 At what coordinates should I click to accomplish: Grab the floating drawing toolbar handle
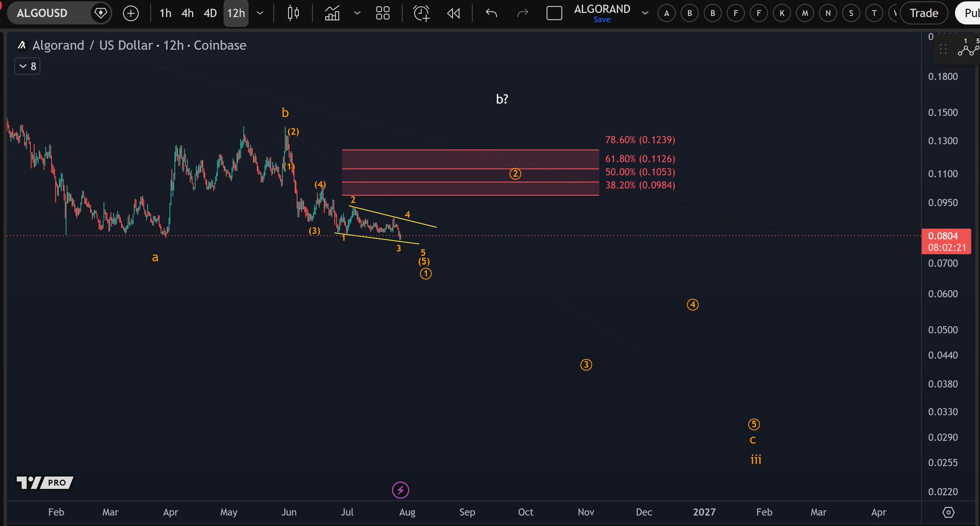point(943,49)
